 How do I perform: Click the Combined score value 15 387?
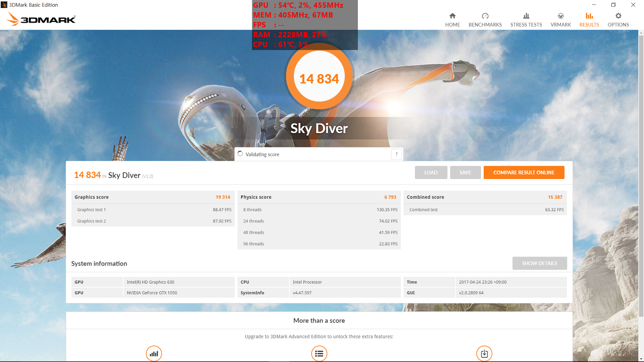(555, 197)
